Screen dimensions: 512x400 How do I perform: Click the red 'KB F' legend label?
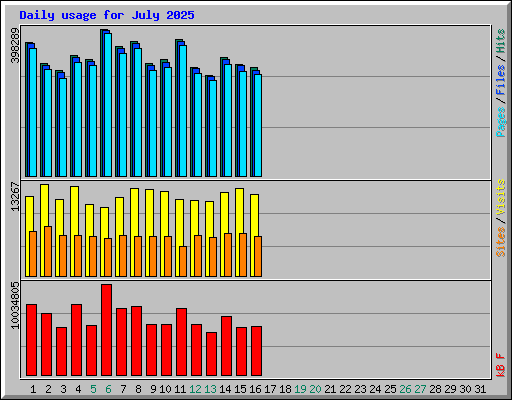501,365
